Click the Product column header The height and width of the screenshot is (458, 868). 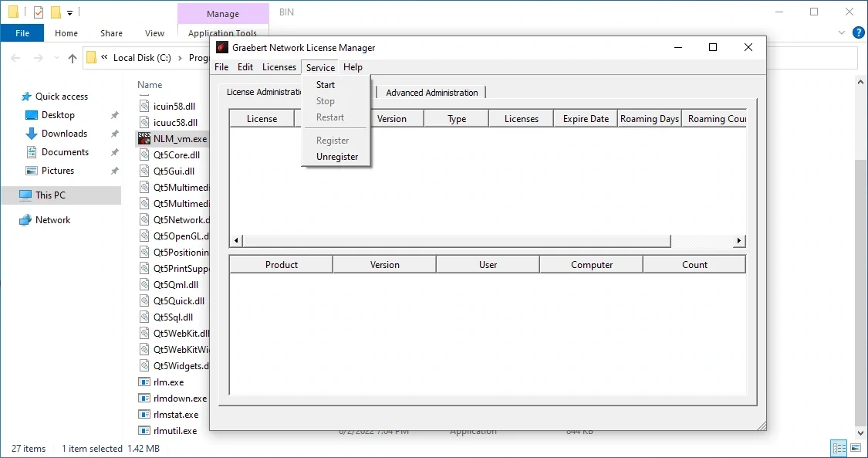coord(281,265)
